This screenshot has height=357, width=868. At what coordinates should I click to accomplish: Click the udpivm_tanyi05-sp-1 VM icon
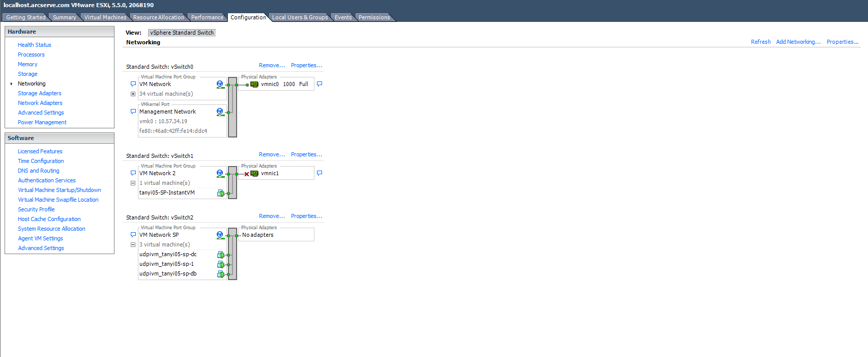click(221, 264)
